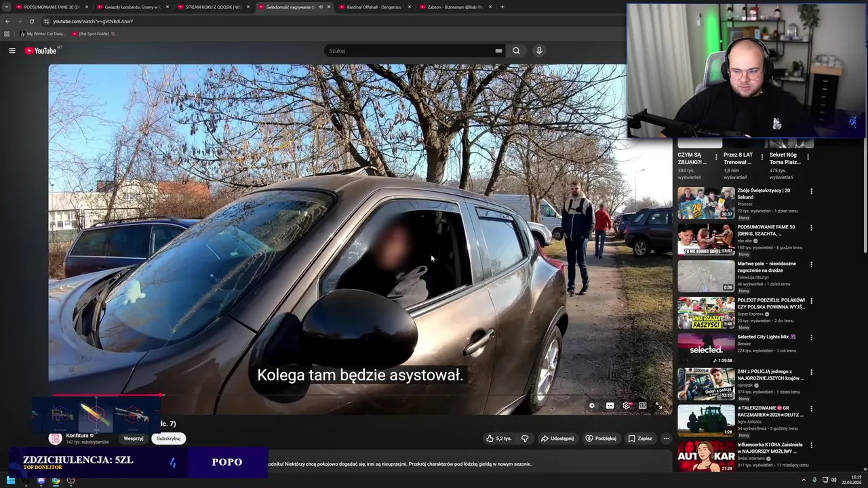Switch to theater mode
The image size is (868, 488).
(642, 406)
